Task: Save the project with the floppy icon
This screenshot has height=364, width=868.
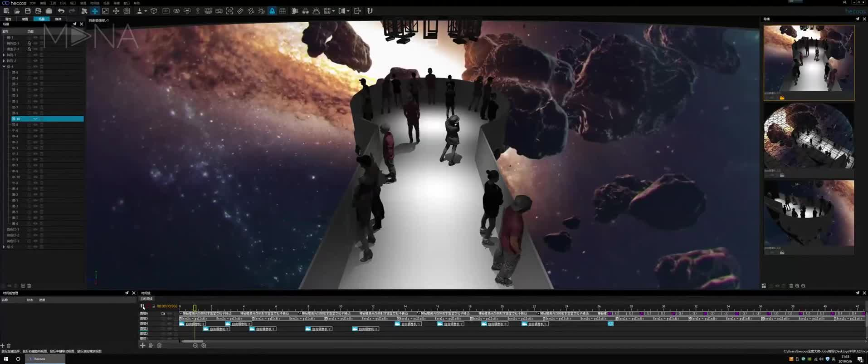Action: coord(28,11)
